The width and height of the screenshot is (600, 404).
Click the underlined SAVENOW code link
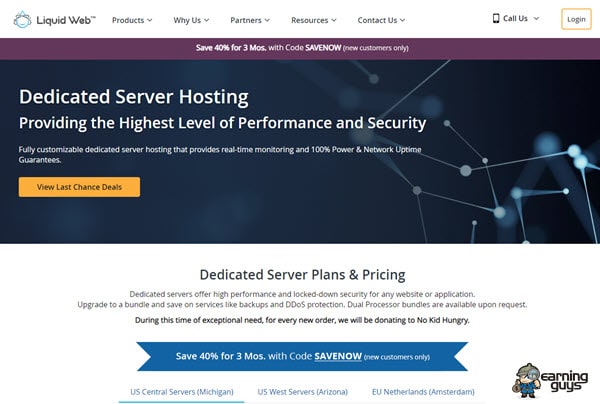click(338, 356)
